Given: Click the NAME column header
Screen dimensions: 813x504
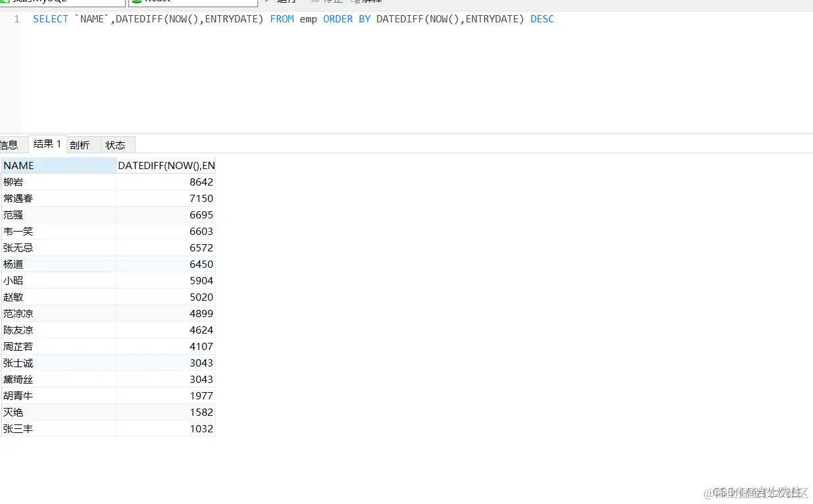Looking at the screenshot, I should 59,166.
